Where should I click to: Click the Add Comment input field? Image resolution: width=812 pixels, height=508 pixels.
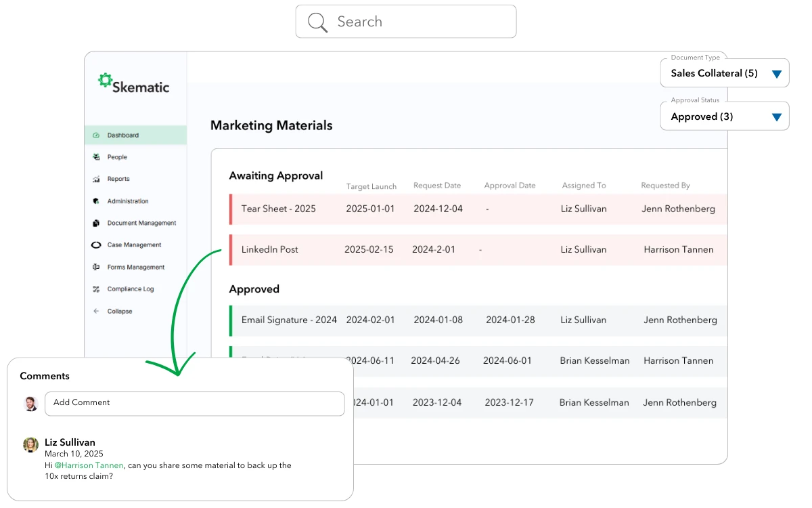pyautogui.click(x=194, y=403)
